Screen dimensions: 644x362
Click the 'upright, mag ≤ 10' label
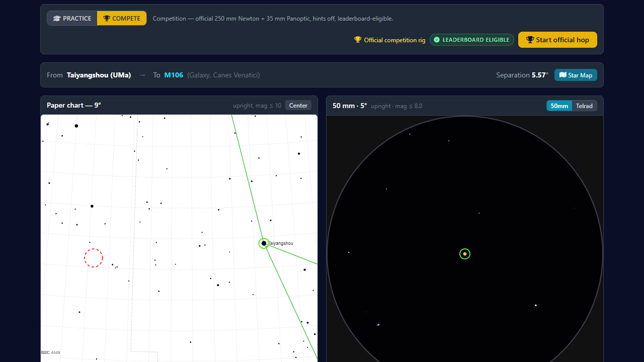tap(257, 106)
